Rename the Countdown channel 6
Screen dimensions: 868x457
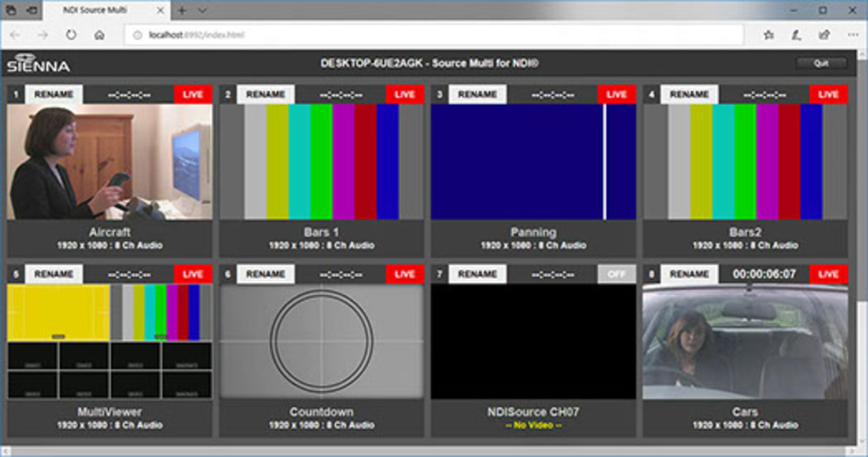coord(265,274)
